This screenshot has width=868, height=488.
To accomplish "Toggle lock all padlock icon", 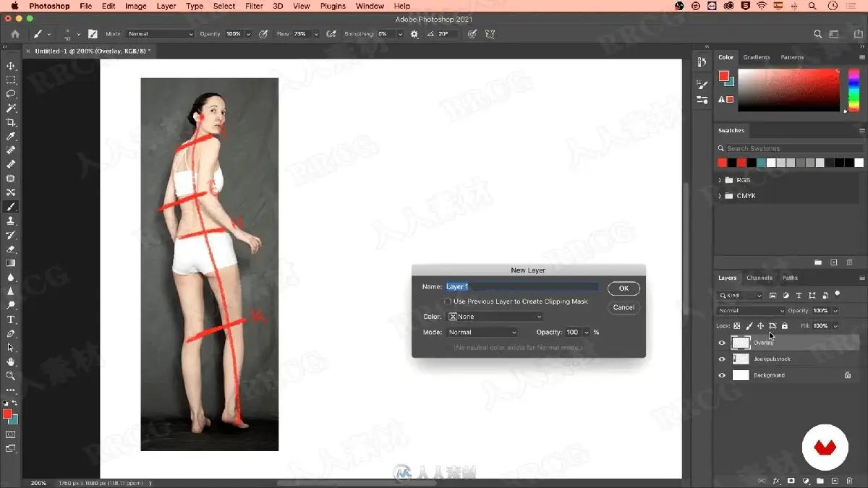I will click(x=785, y=326).
